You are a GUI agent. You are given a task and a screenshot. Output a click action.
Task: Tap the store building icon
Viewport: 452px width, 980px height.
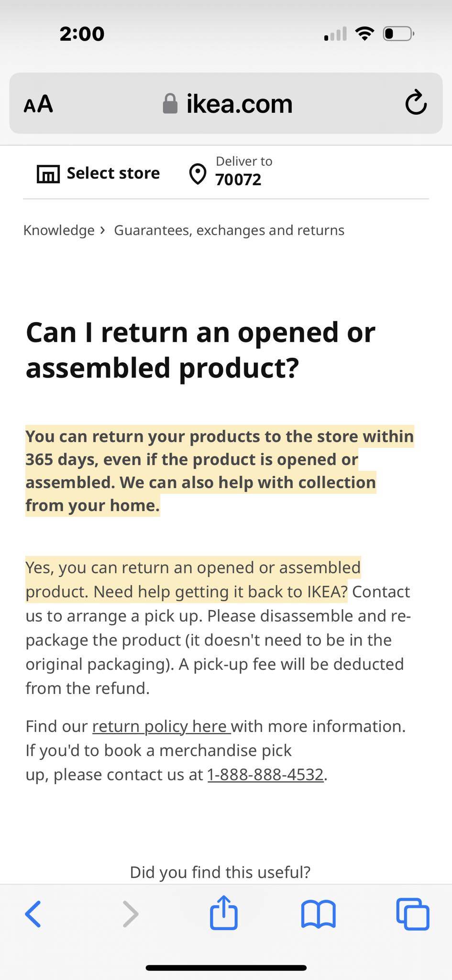pos(48,174)
